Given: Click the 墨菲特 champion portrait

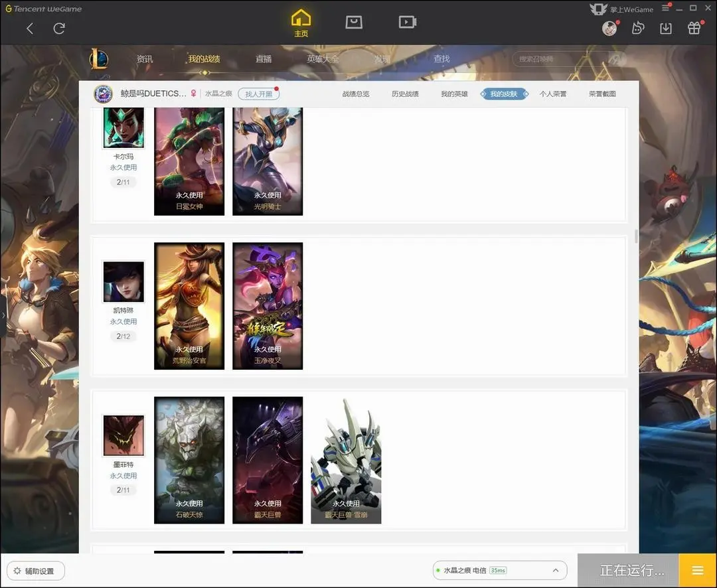Looking at the screenshot, I should [123, 436].
